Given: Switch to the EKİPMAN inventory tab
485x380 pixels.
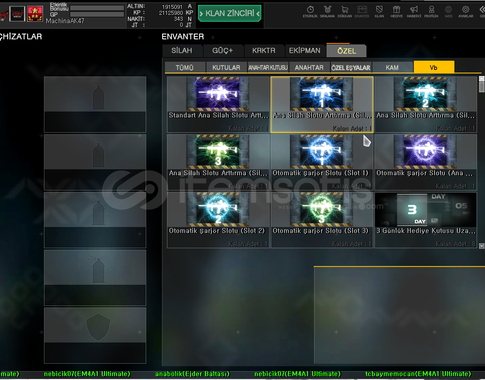Looking at the screenshot, I should pos(305,51).
